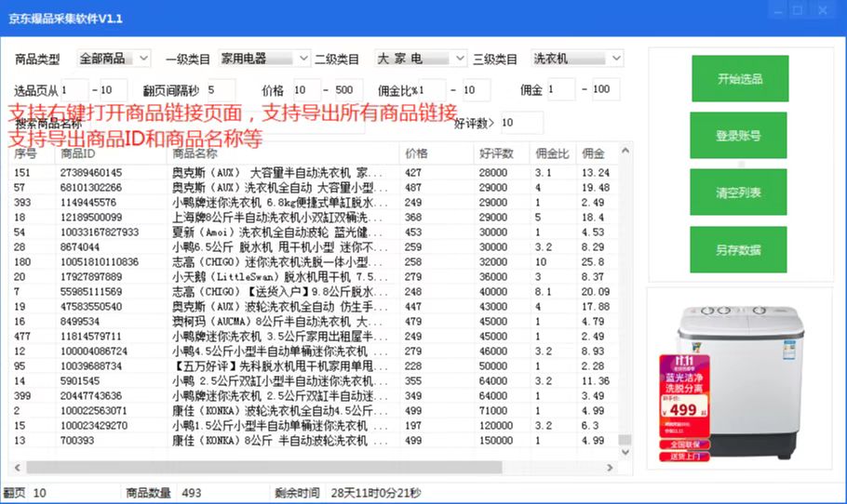Select row with product ID 700393

tap(314, 441)
